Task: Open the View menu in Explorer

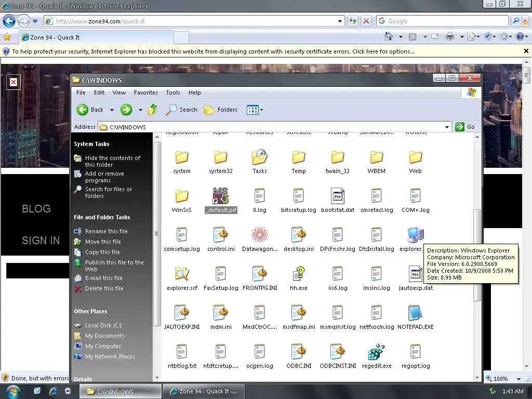Action: point(119,92)
